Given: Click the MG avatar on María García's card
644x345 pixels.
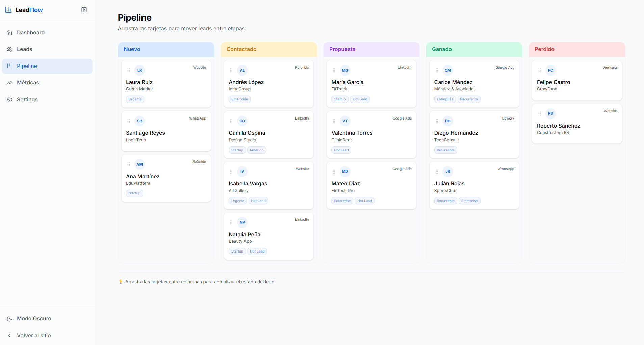Looking at the screenshot, I should [x=345, y=70].
